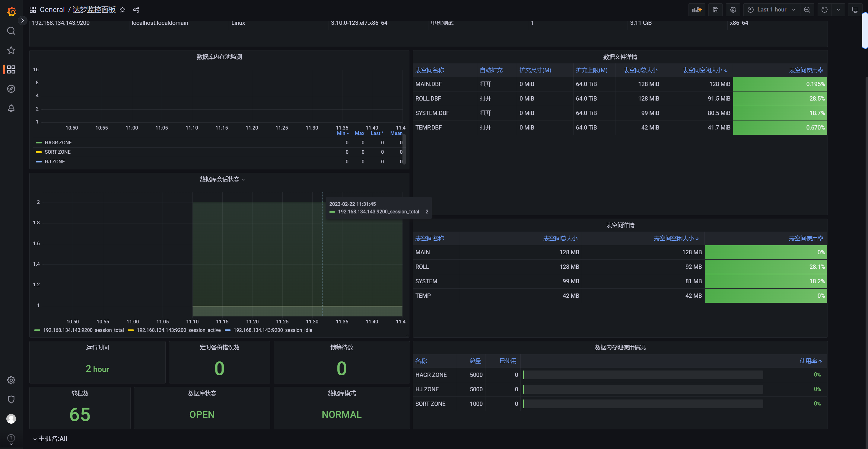
Task: Open the Explore compass icon
Action: click(11, 89)
